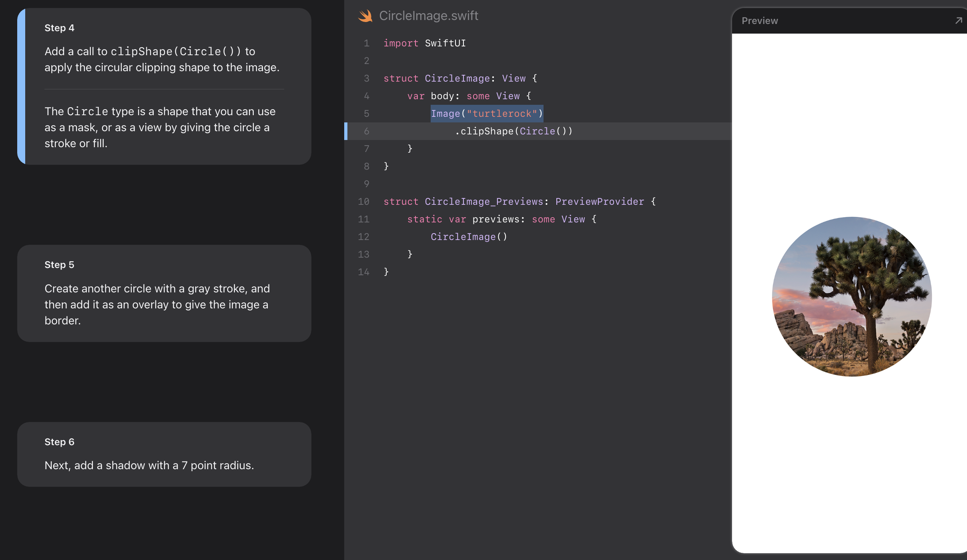Select the Step 4 card
Screen dimensions: 967x560
point(164,86)
